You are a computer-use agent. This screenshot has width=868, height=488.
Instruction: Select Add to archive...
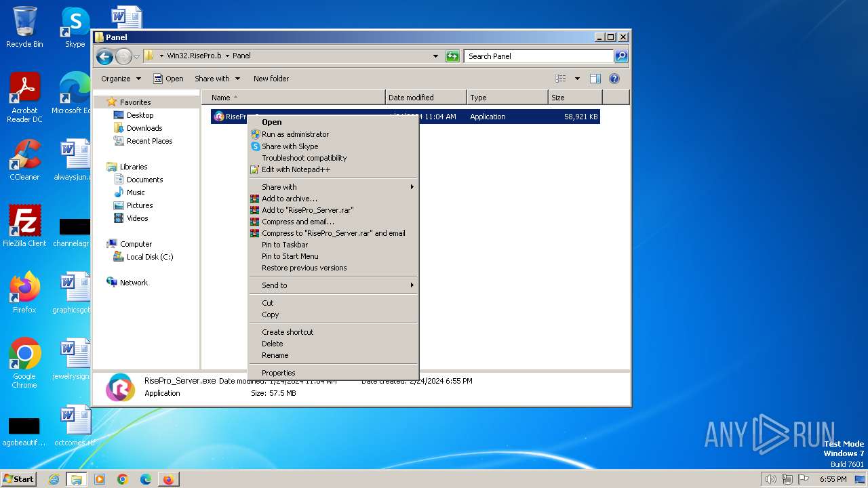(x=334, y=199)
